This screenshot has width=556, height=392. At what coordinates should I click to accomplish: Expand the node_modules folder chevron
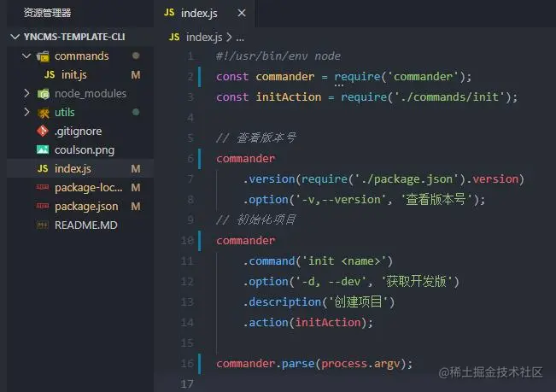pos(26,94)
